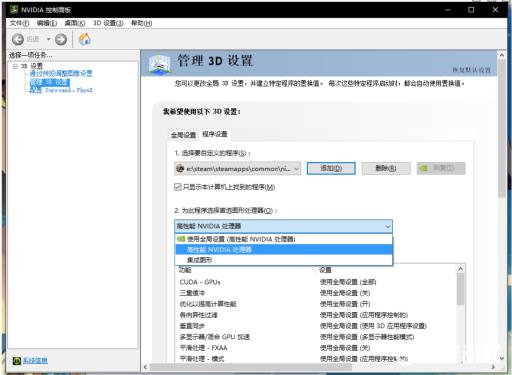
Task: Click the 添加(D) button
Action: tap(331, 168)
